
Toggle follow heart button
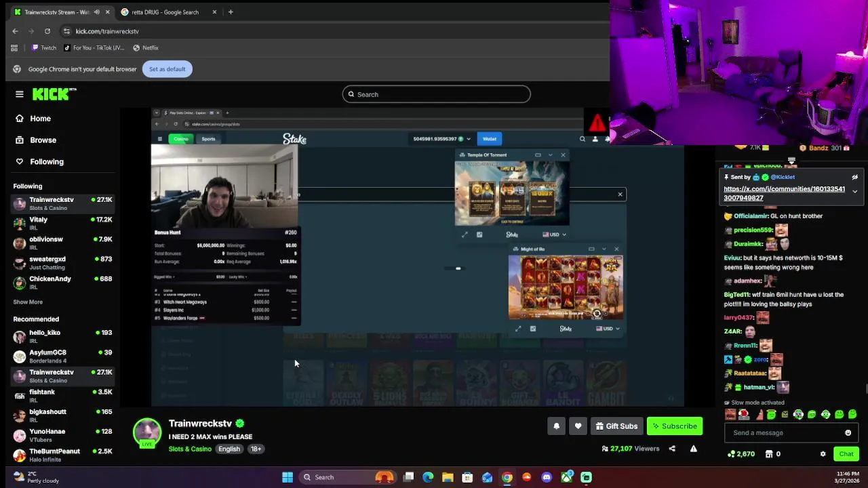click(x=578, y=426)
